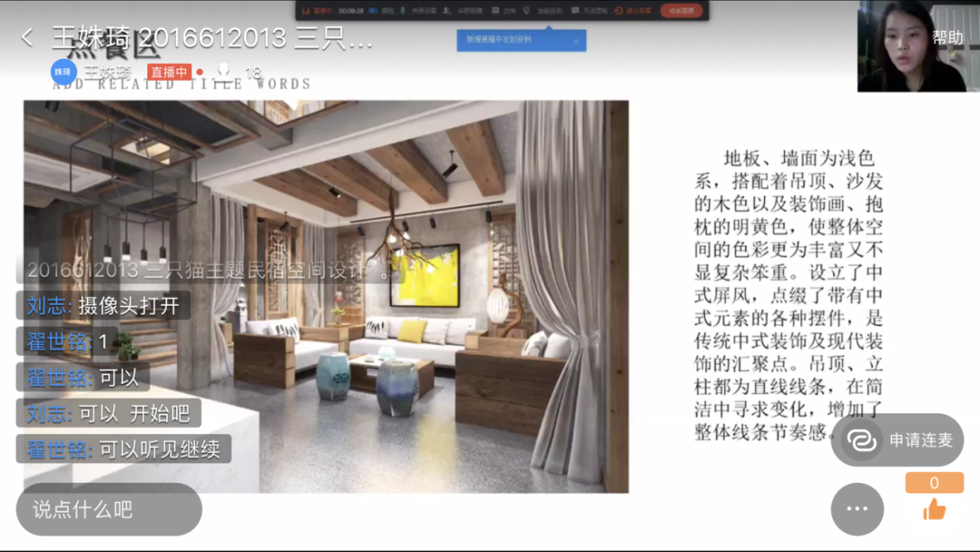Click the 帮助 help label
This screenshot has height=552, width=980.
pos(946,37)
